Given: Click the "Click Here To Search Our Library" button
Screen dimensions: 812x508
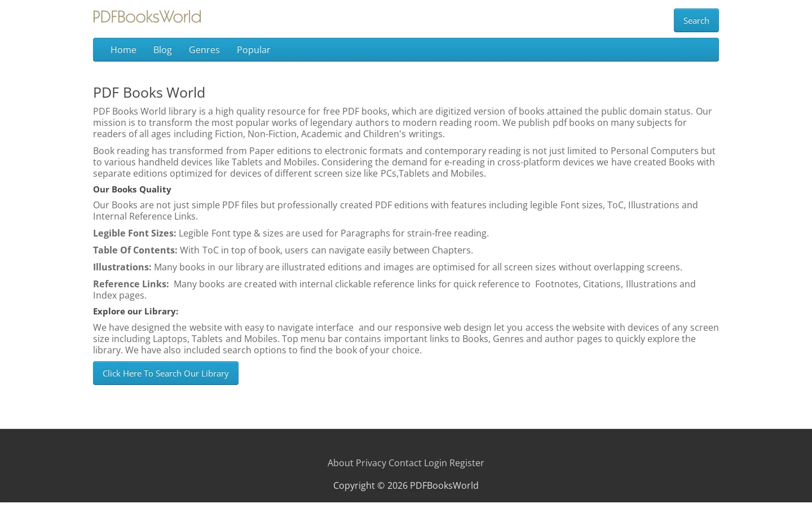Looking at the screenshot, I should coord(166,373).
